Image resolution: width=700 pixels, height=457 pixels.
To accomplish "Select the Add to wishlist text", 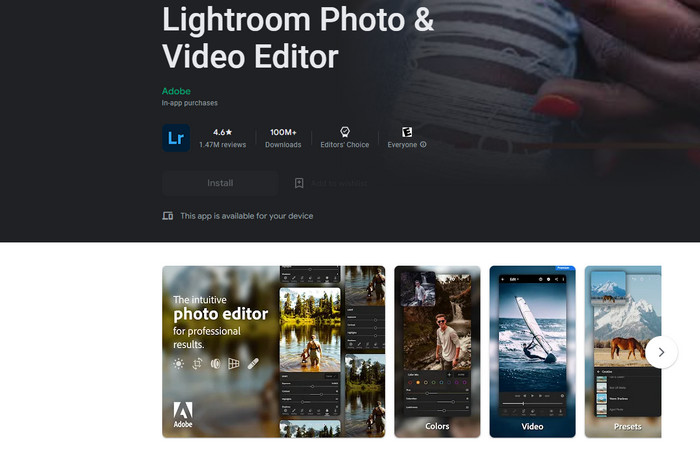I will (x=339, y=183).
